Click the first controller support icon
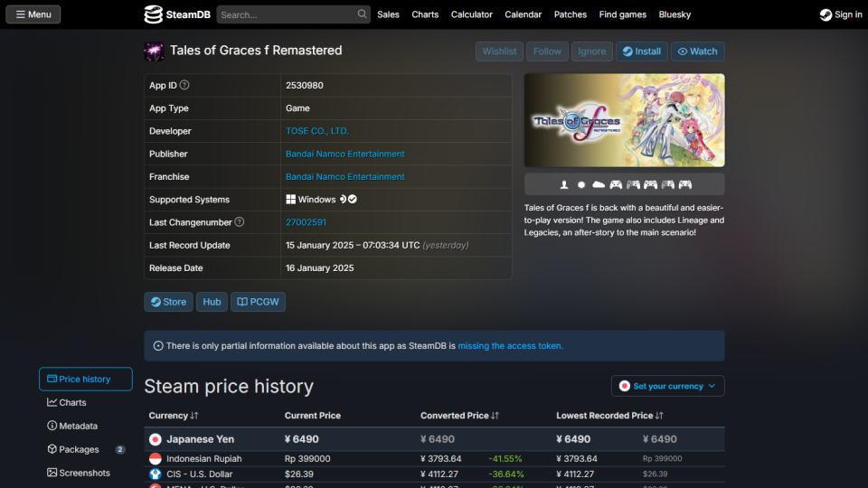868x488 pixels. tap(616, 184)
